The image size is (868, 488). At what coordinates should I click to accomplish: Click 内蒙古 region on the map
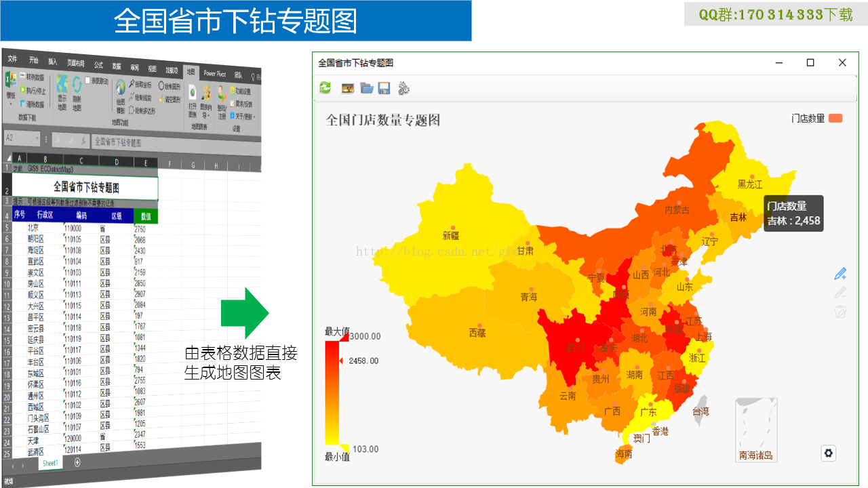677,210
